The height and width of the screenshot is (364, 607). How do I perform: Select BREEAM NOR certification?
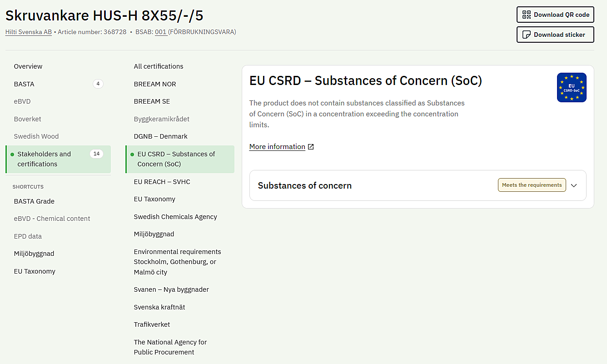click(155, 84)
